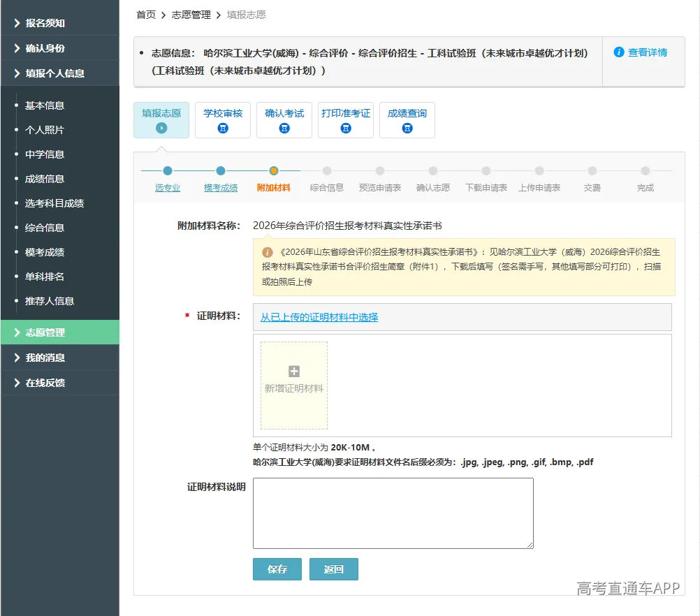The image size is (700, 616).
Task: Open the 志愿管理 sidebar section
Action: [60, 332]
